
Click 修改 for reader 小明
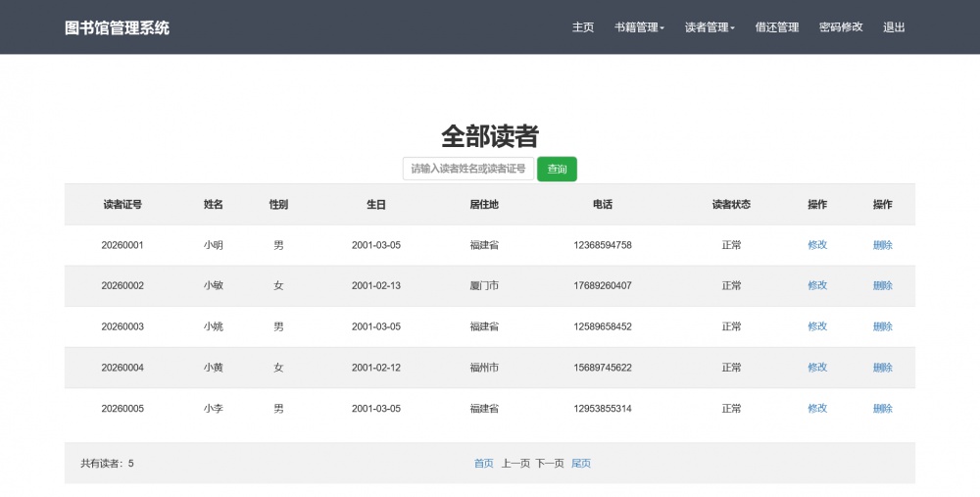coord(817,245)
